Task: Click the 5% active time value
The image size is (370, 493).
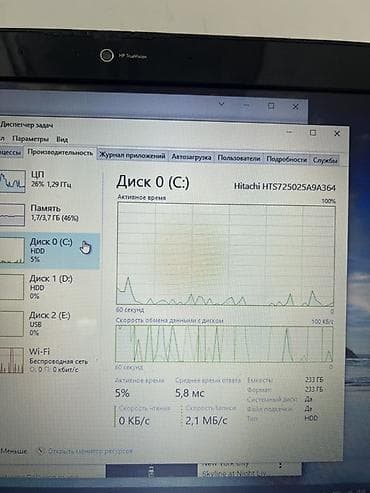Action: point(122,393)
